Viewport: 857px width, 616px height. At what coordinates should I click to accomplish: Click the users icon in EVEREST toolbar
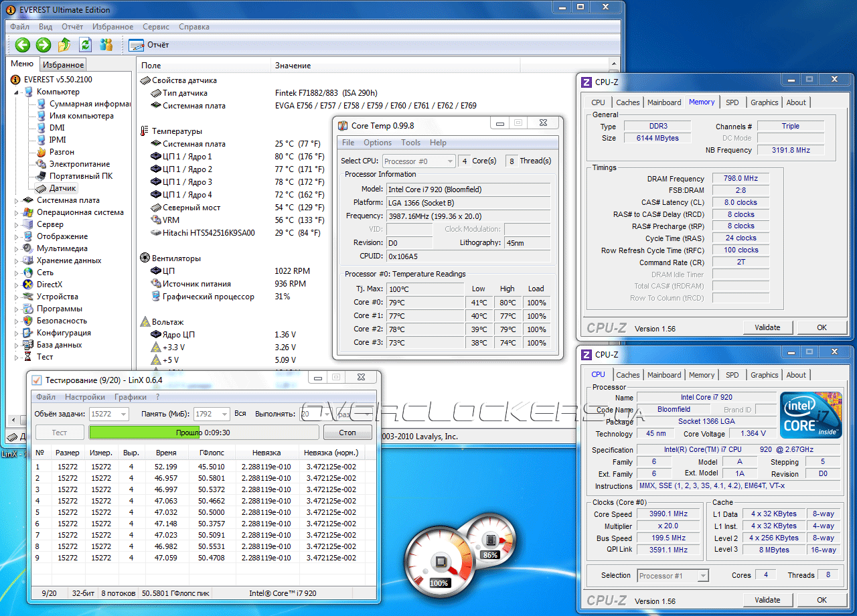pyautogui.click(x=106, y=45)
